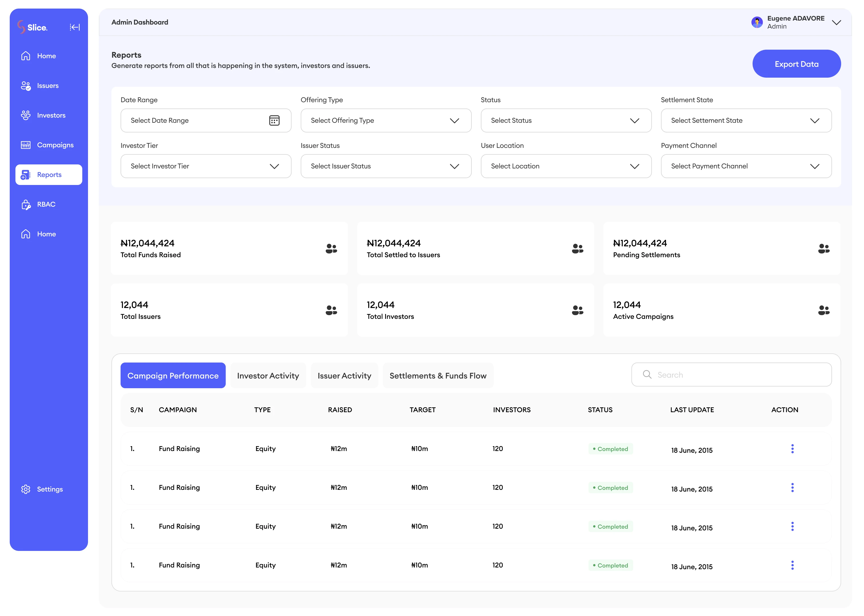Open RBAC lock icon in sidebar
The width and height of the screenshot is (864, 616).
26,204
